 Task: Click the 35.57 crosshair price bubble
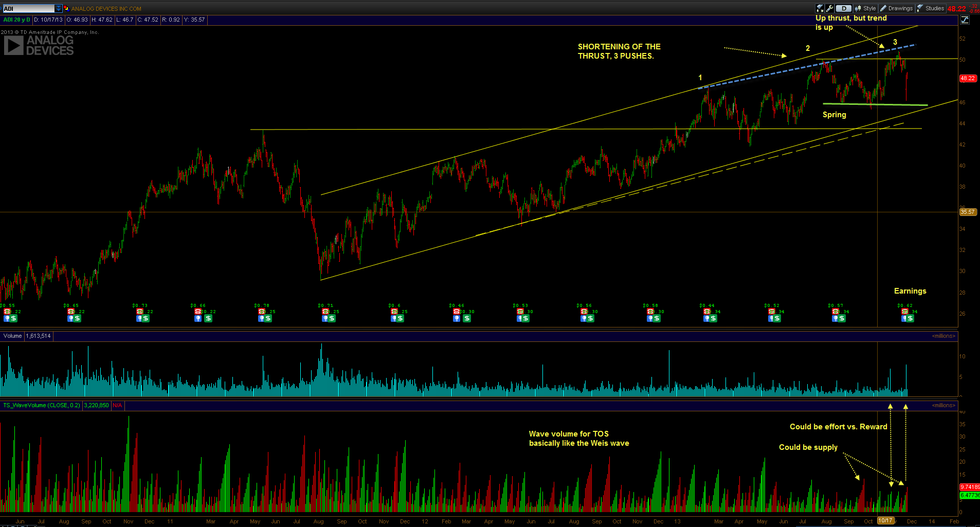point(968,212)
